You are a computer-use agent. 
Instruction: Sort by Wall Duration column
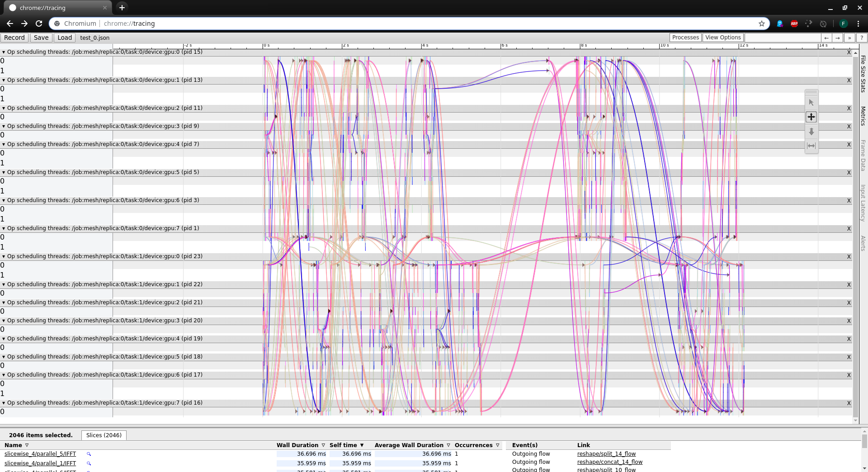pos(301,445)
